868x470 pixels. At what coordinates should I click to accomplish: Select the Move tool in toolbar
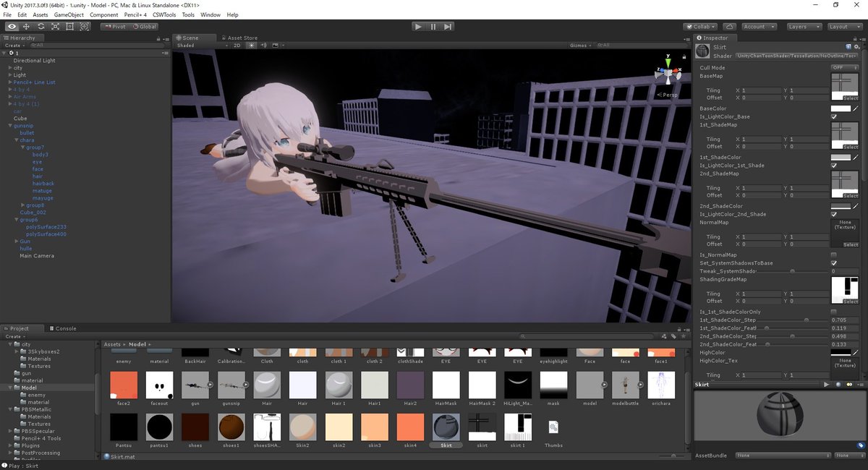click(26, 27)
